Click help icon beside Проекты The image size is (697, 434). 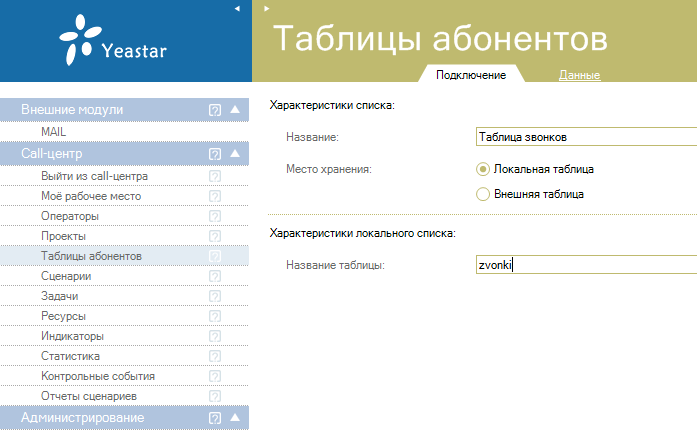(214, 236)
